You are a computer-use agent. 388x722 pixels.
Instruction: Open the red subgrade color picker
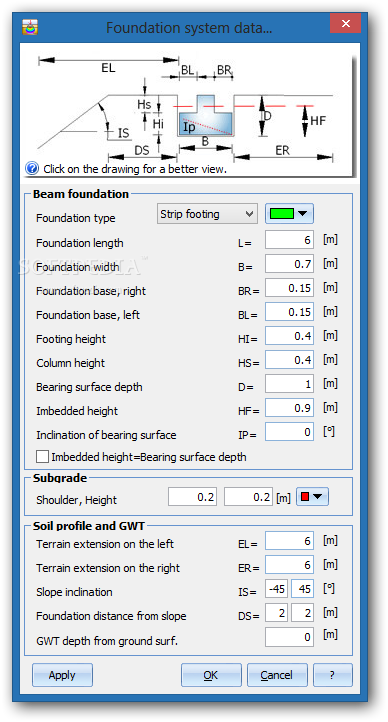pyautogui.click(x=312, y=497)
